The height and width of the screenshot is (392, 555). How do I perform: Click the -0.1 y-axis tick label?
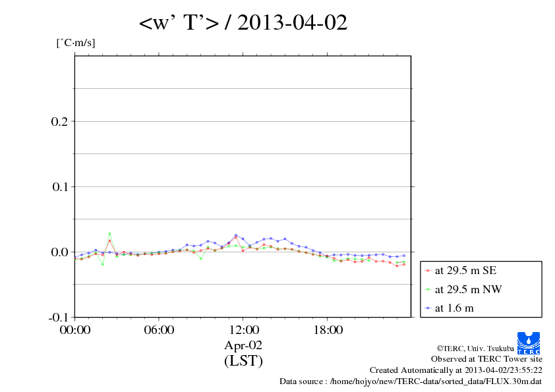[58, 317]
